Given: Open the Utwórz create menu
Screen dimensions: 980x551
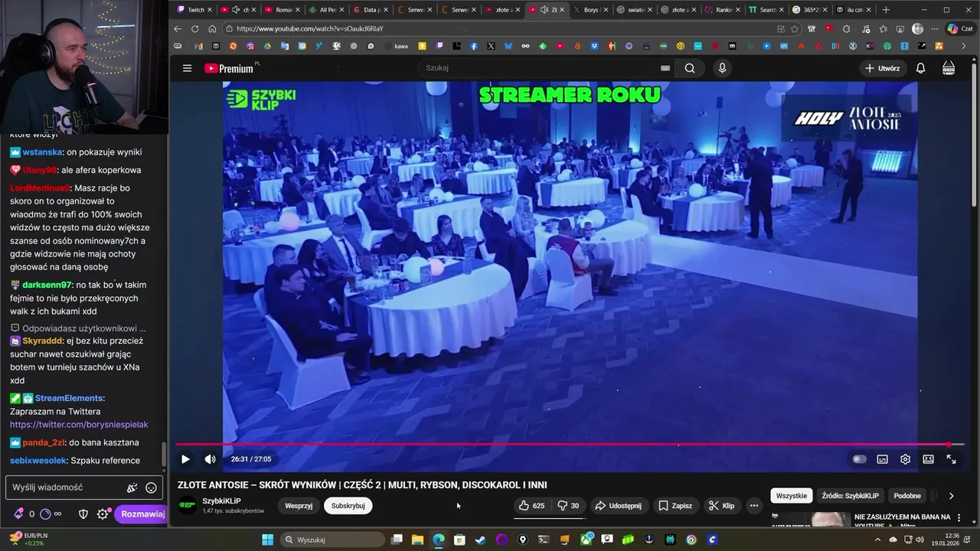Looking at the screenshot, I should [x=882, y=68].
